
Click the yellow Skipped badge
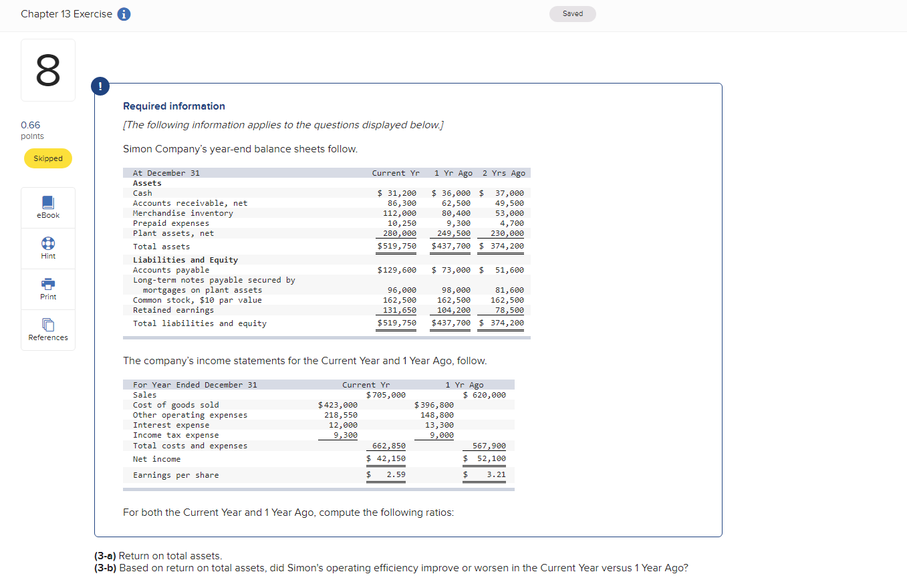(x=48, y=158)
